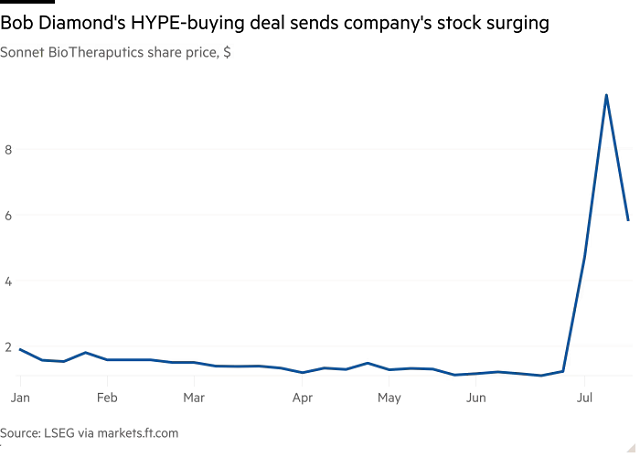The width and height of the screenshot is (640, 457).
Task: Click the small price bump in late January
Action: pyautogui.click(x=85, y=352)
